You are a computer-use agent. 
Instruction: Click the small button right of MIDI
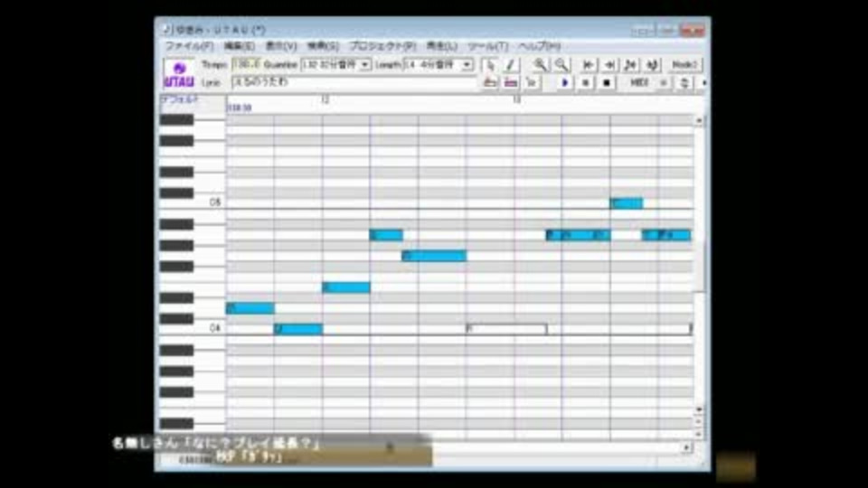coord(663,82)
